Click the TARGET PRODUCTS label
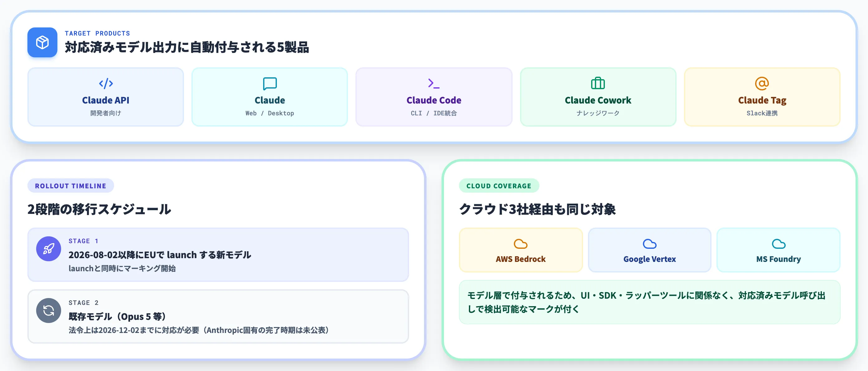The image size is (868, 371). pyautogui.click(x=97, y=33)
